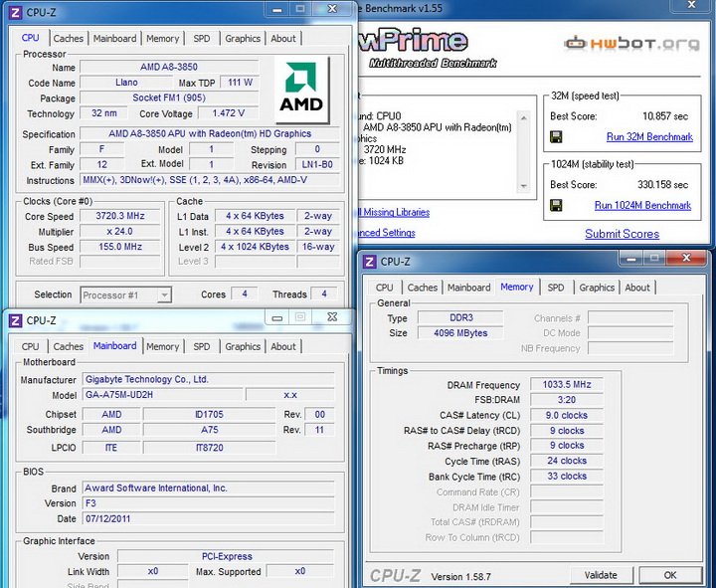Open Graphics tab in the Memory CPU-Z window
Screen dimensions: 716x588
point(597,288)
